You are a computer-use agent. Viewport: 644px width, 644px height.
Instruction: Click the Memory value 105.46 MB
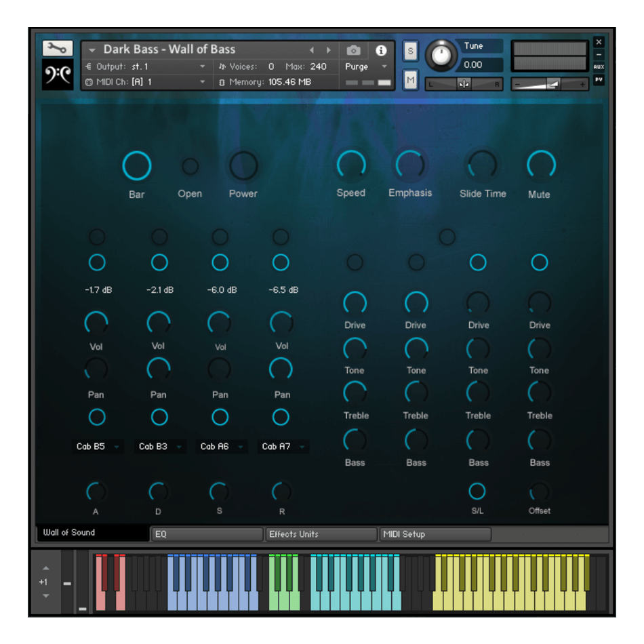point(290,82)
